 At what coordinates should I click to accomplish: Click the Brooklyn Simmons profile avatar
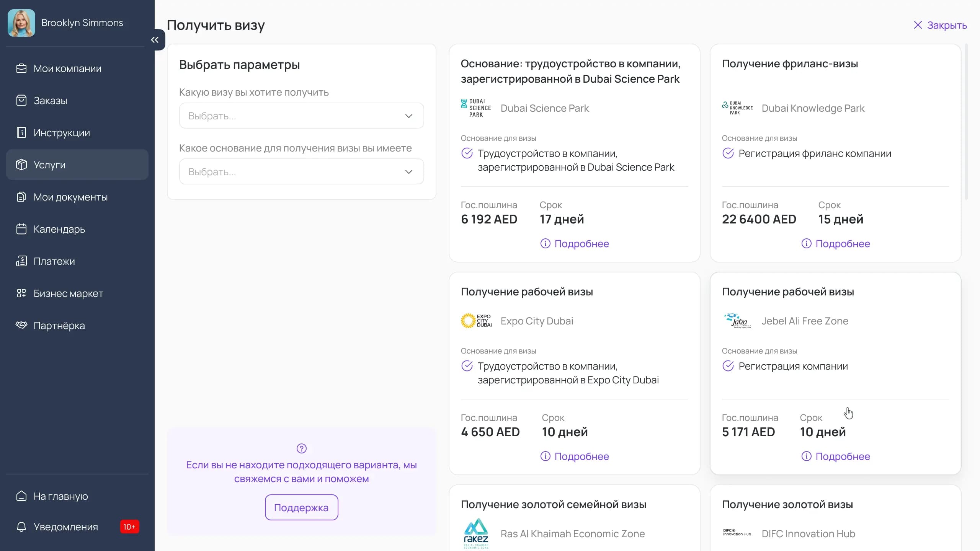pos(21,23)
